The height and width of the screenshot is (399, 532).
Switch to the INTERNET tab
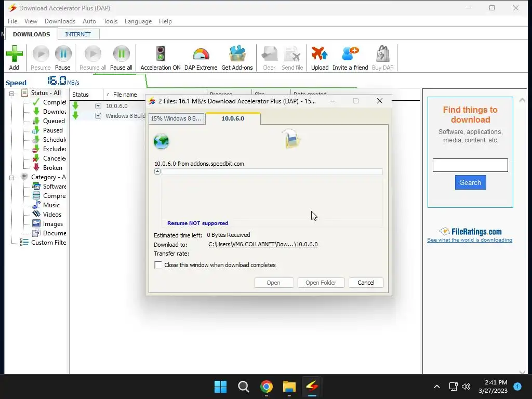point(78,34)
